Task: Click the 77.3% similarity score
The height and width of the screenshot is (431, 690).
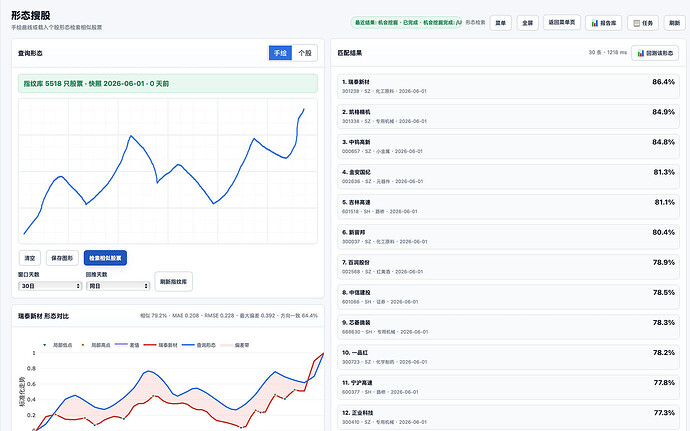Action: tap(664, 413)
